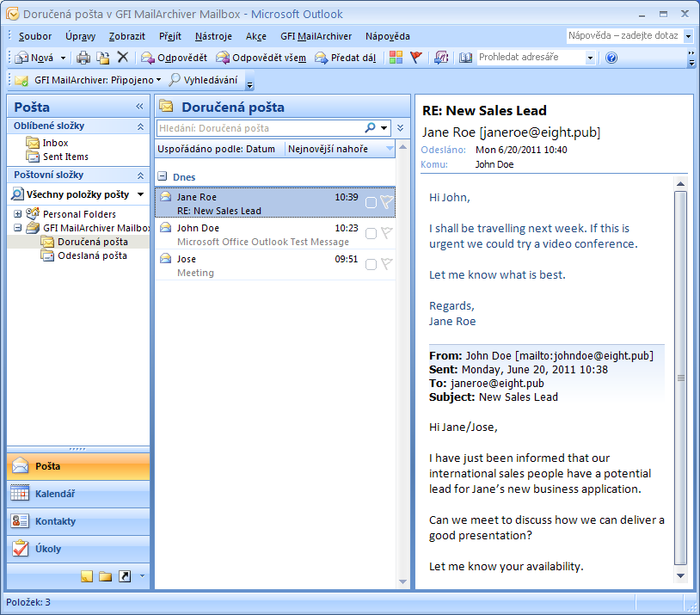700x615 pixels.
Task: Click the Send/Receive toolbar icon
Action: [x=441, y=58]
